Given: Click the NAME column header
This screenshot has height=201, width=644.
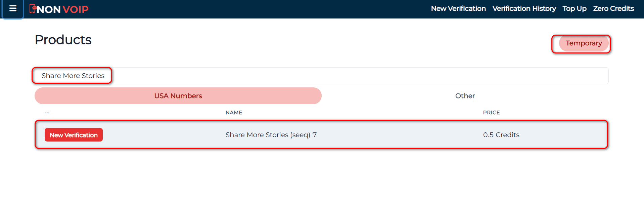Looking at the screenshot, I should 234,113.
